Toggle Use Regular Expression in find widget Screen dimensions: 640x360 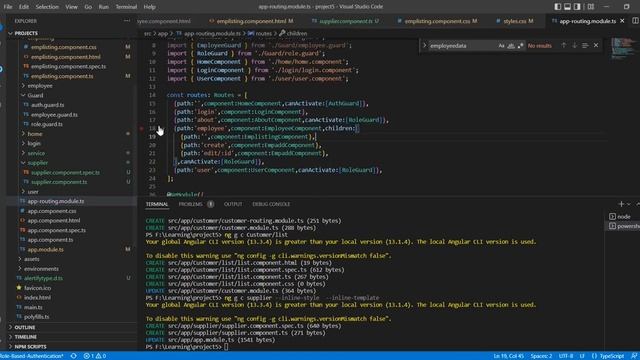[x=520, y=46]
